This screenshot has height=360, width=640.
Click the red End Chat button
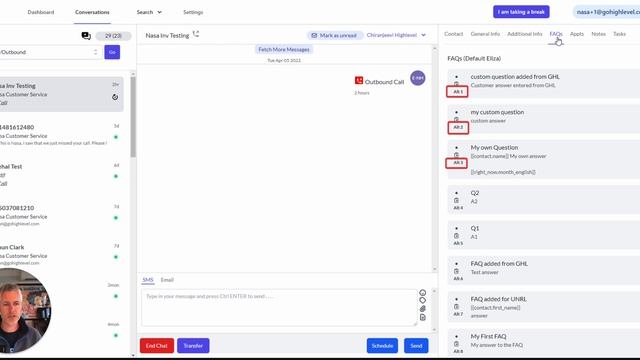157,346
